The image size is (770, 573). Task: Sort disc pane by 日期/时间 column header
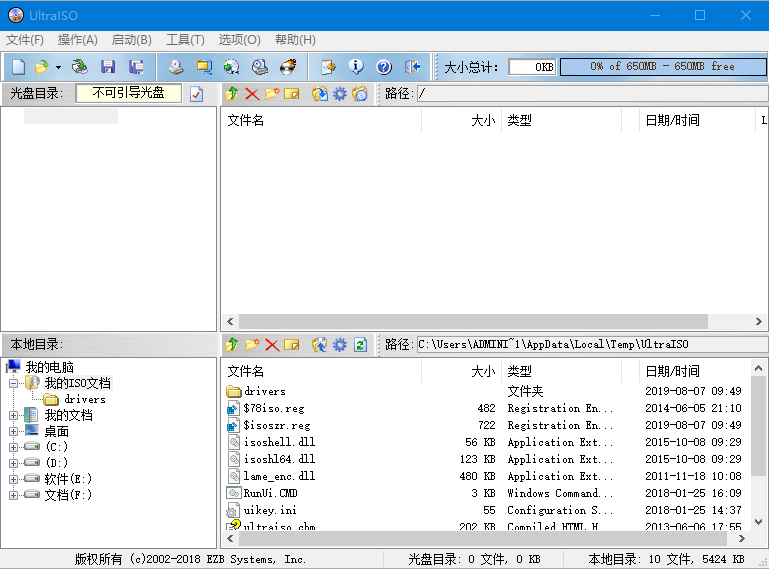pos(697,120)
